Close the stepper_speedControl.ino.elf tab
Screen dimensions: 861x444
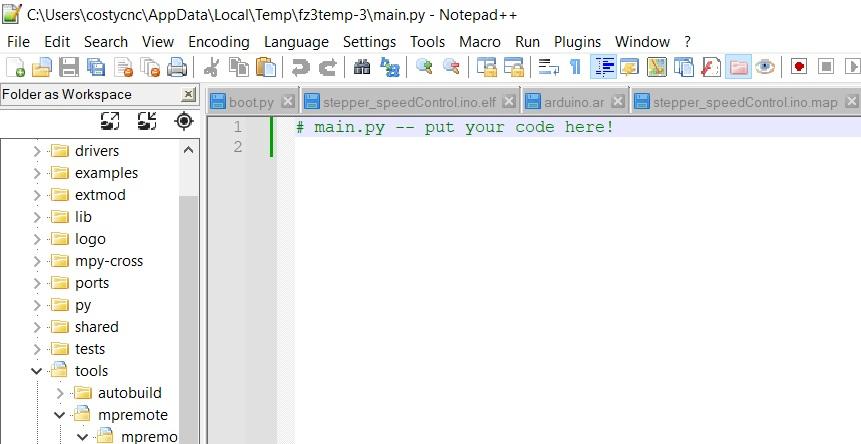[510, 101]
